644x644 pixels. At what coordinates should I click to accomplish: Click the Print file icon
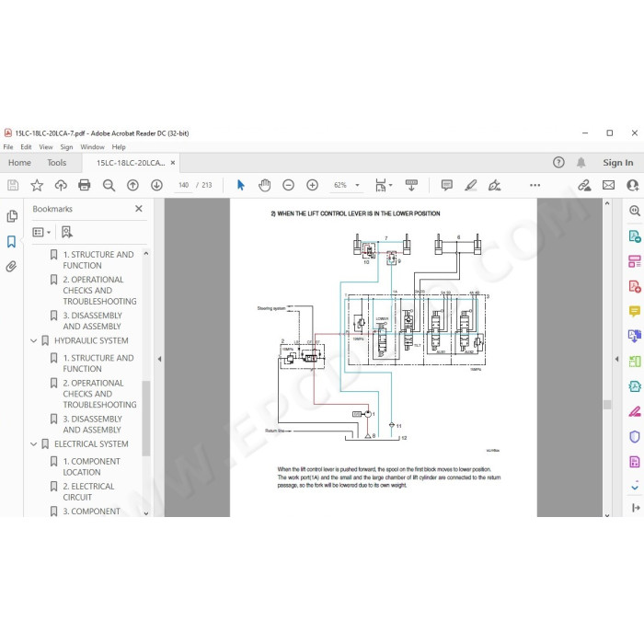point(85,185)
